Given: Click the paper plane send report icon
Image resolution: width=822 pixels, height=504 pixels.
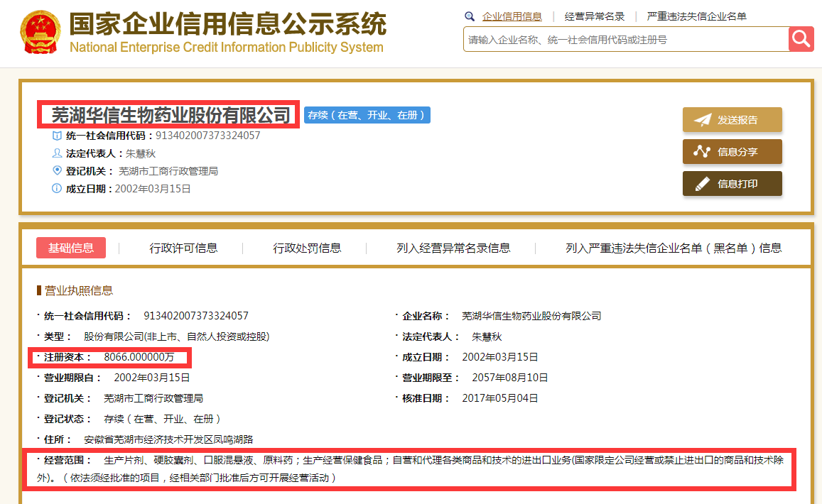Looking at the screenshot, I should pyautogui.click(x=702, y=120).
